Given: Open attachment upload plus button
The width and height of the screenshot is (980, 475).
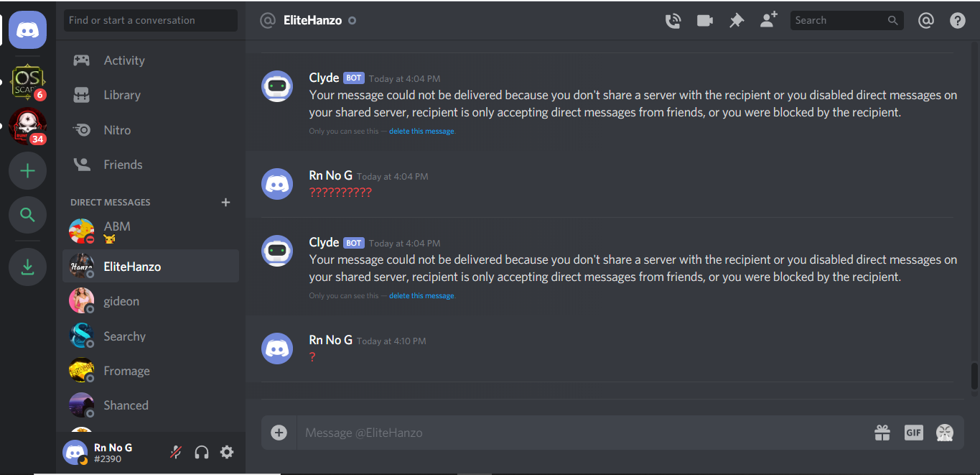Looking at the screenshot, I should point(279,433).
